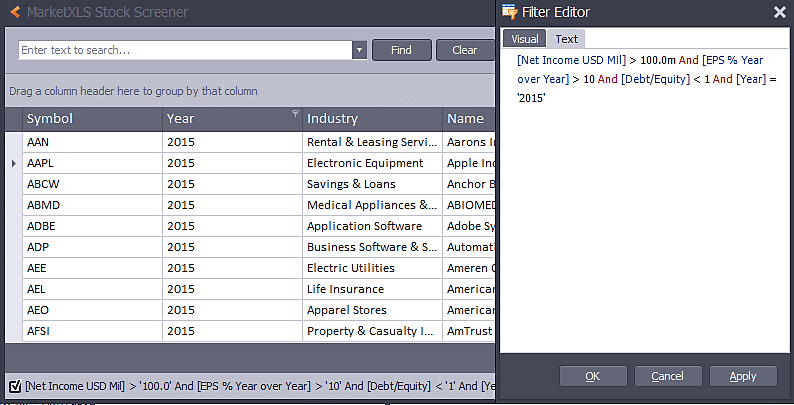Close the Filter Editor panel

pos(780,12)
